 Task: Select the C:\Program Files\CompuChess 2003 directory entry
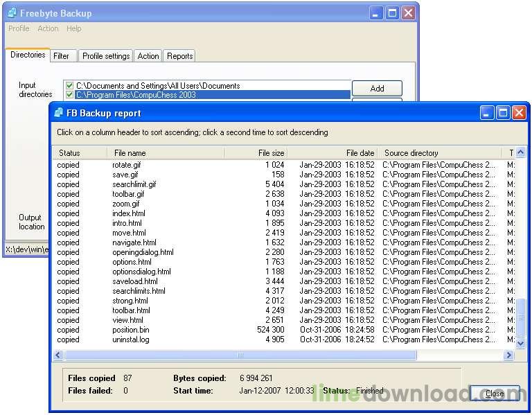[213, 95]
